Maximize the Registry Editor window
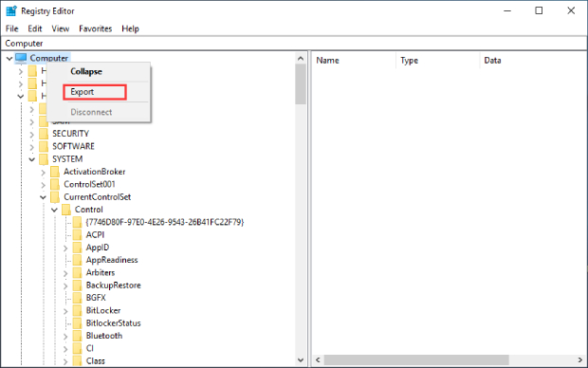Screen dimensions: 588x368 point(539,10)
